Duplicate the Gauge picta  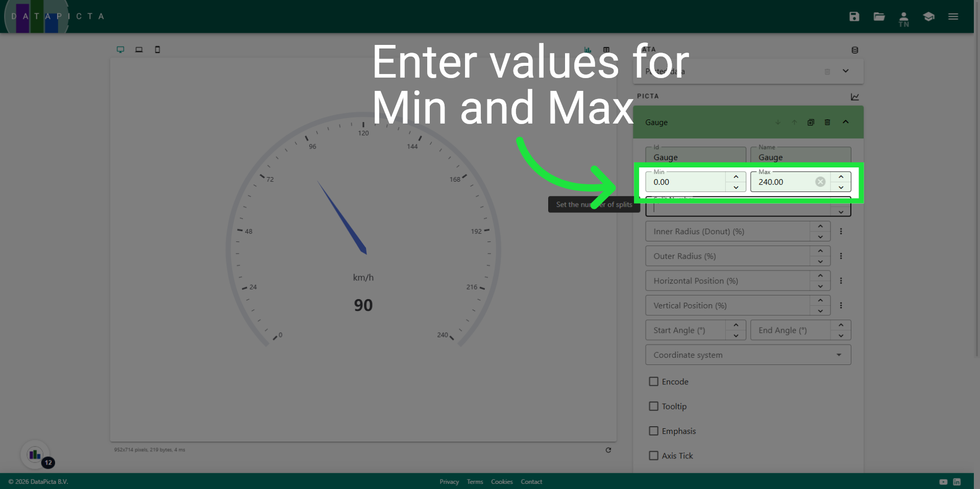(x=811, y=122)
